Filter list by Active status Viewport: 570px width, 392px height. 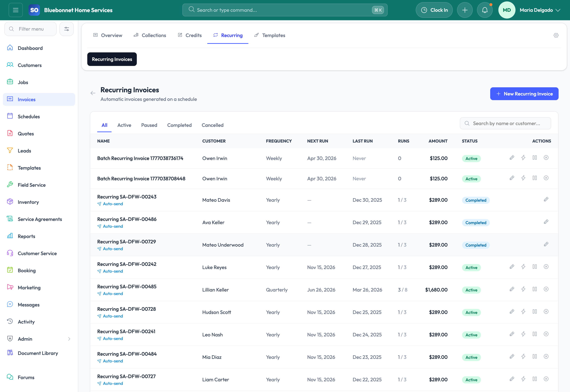124,125
